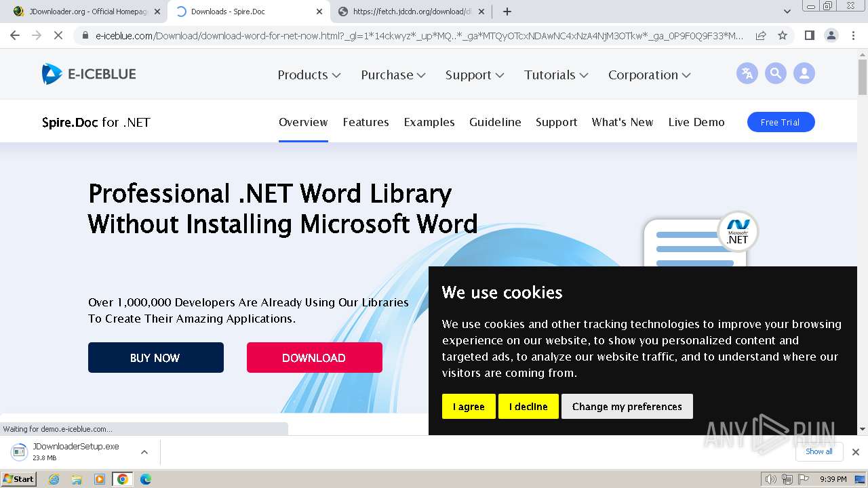This screenshot has height=488, width=868.
Task: Click the browser forward arrow
Action: [x=37, y=35]
